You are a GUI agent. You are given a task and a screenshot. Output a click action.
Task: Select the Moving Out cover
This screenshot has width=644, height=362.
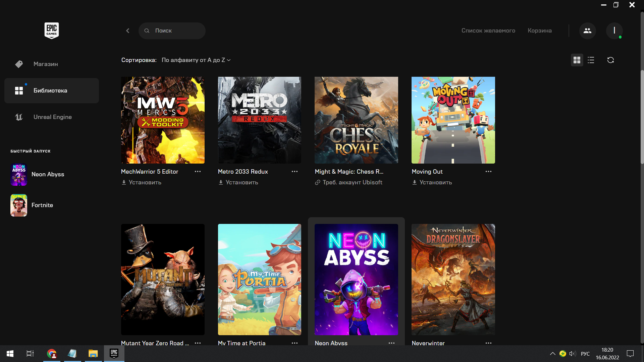[453, 120]
